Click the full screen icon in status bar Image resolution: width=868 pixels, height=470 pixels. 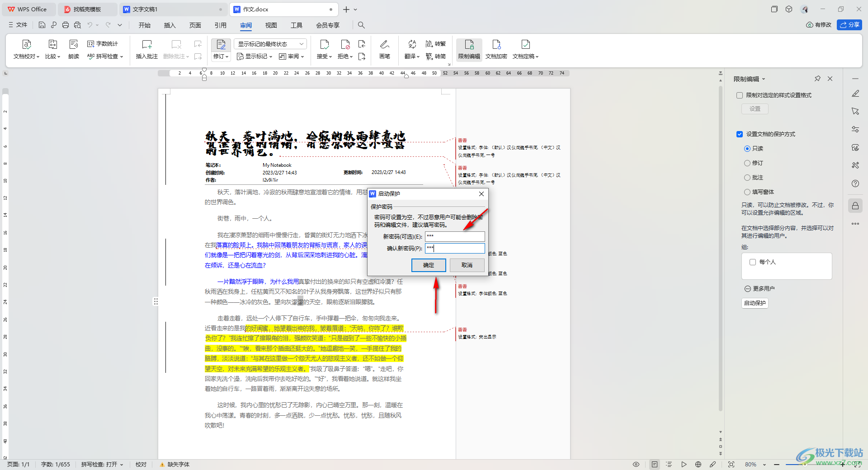[731, 465]
